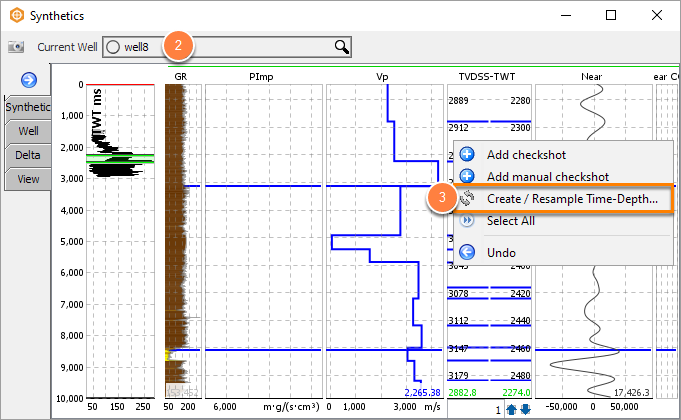Click the Undo back-arrow icon

pyautogui.click(x=467, y=252)
